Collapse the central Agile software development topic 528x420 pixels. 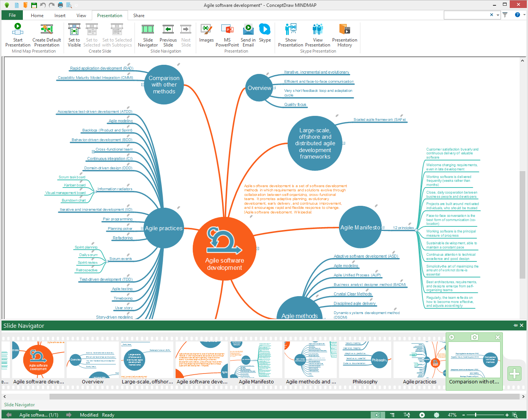pyautogui.click(x=258, y=248)
